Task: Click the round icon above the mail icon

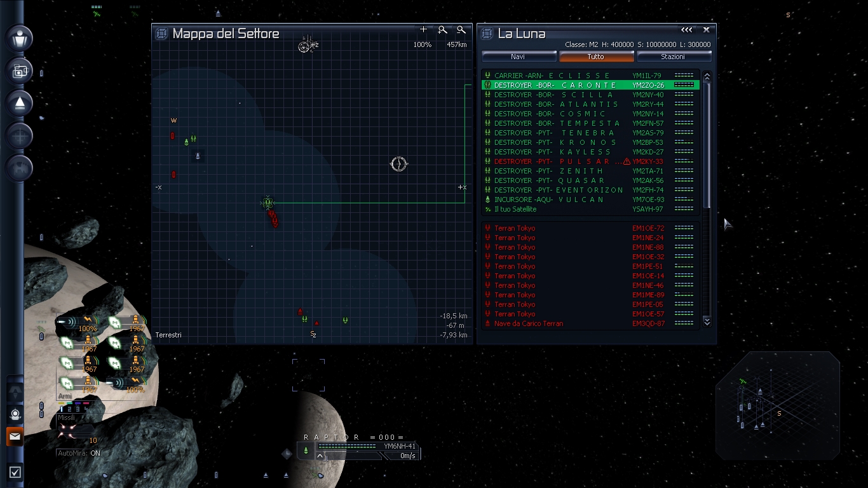Action: coord(15,414)
